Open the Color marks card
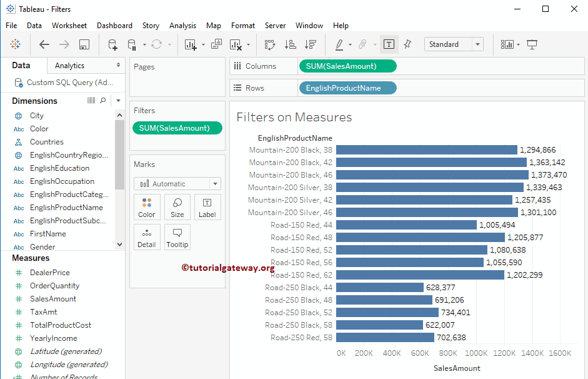Image resolution: width=588 pixels, height=379 pixels. tap(147, 207)
